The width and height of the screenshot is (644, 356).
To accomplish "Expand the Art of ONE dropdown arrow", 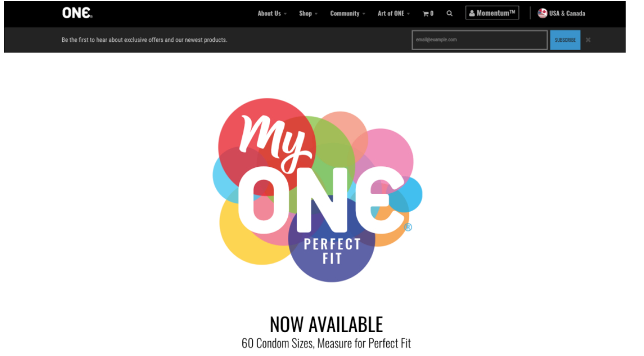I will click(408, 14).
